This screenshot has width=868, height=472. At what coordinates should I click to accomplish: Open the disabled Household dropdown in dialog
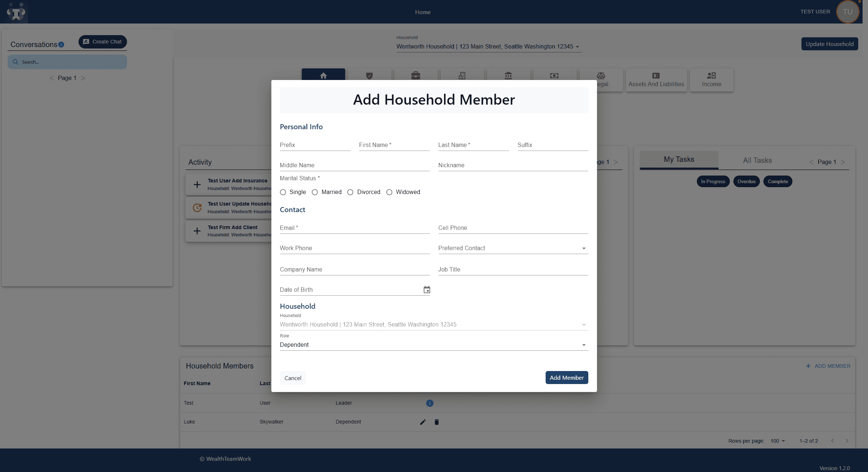pyautogui.click(x=434, y=325)
